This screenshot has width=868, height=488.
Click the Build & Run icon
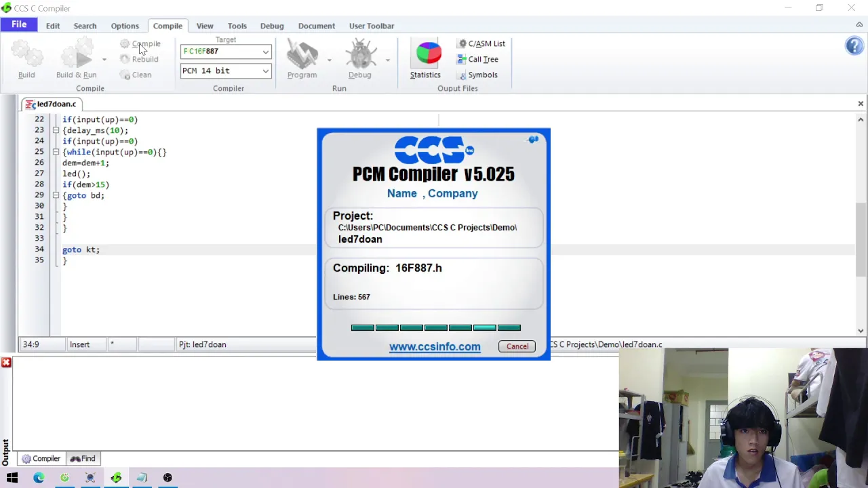click(77, 54)
